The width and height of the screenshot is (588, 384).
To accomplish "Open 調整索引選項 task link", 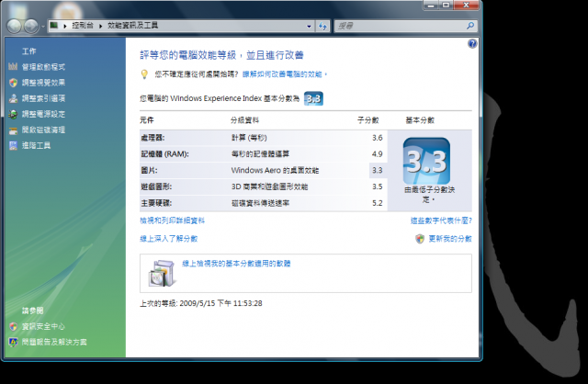I will pos(43,98).
